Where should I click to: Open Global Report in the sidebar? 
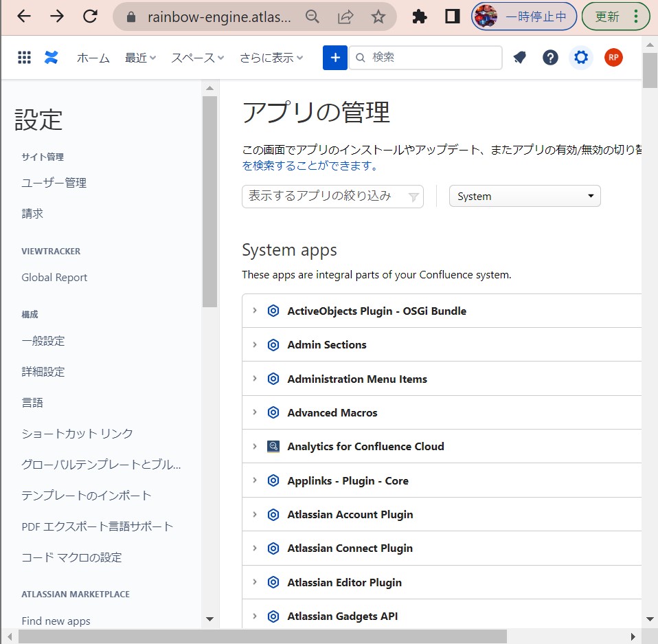(x=54, y=278)
